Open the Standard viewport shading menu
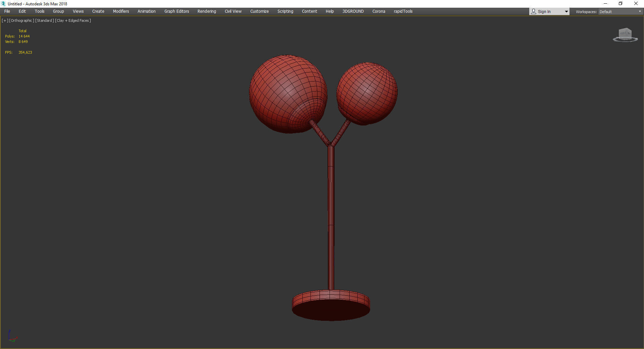 [45, 20]
